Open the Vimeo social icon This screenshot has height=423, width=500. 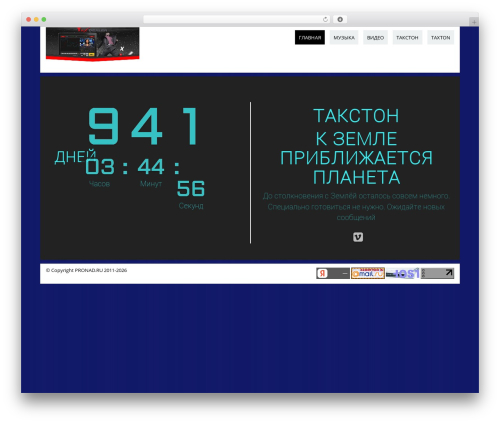click(358, 237)
